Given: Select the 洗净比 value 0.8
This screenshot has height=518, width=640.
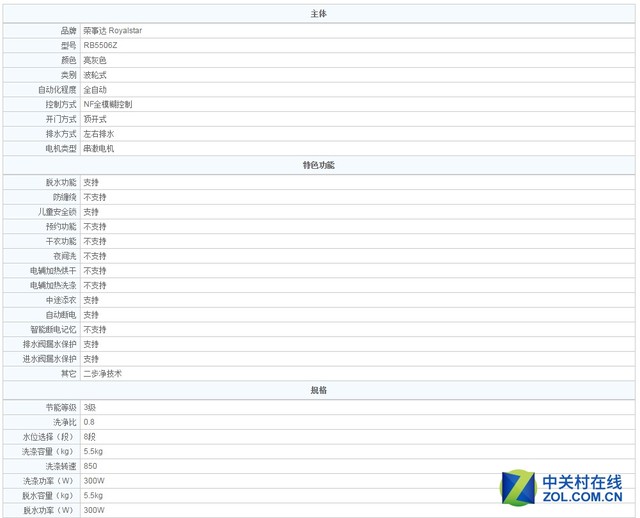Looking at the screenshot, I should pos(89,422).
